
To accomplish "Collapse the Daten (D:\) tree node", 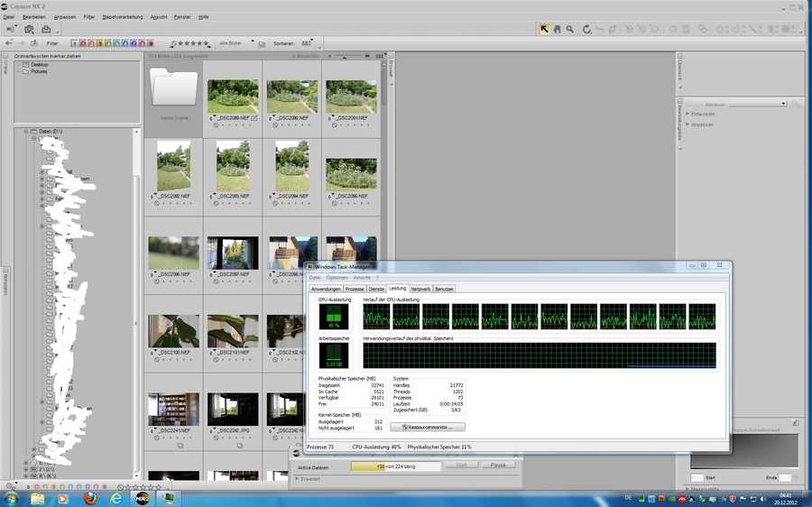I will (26, 132).
